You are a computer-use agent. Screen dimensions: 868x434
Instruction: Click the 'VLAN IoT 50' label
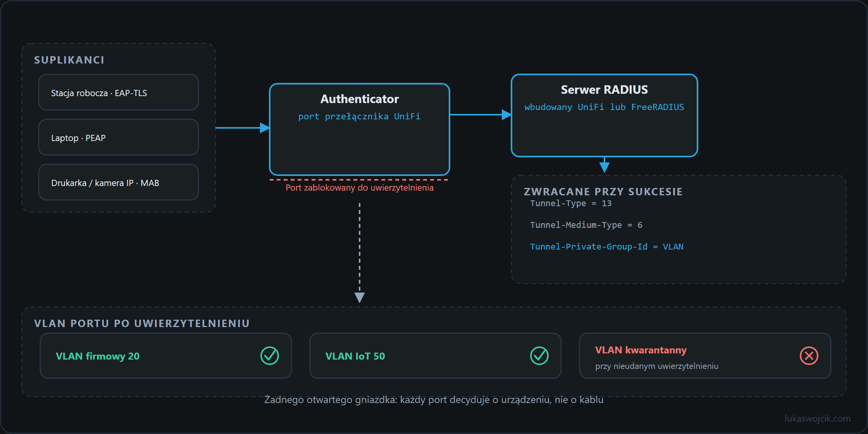355,356
